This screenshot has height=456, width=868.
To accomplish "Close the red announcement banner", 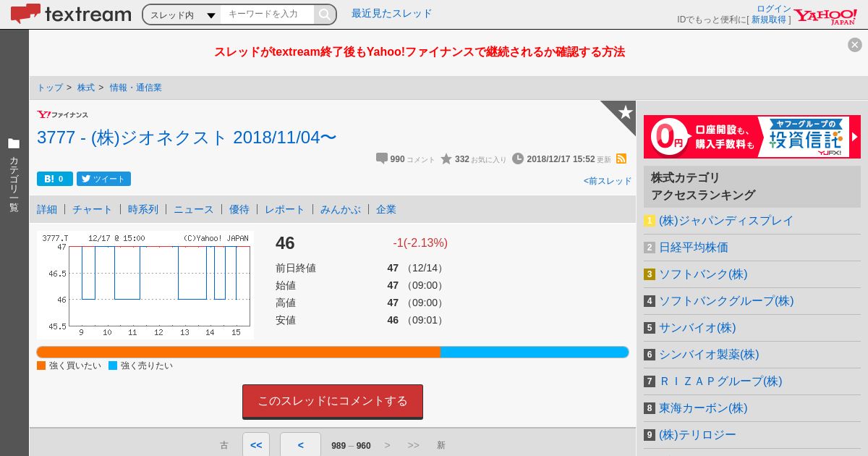I will [x=855, y=45].
